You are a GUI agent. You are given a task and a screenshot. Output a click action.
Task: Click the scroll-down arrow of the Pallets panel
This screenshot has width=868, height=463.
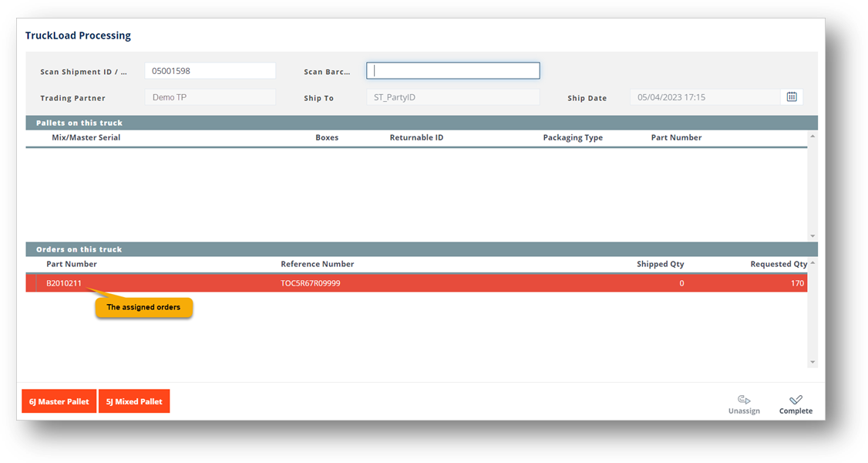812,234
